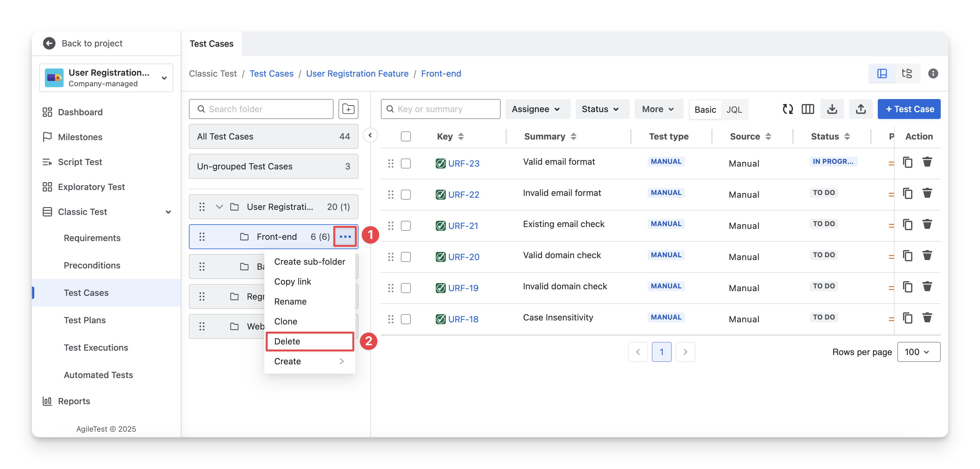Click the info icon in header
Screen dimensions: 980x469
(x=933, y=73)
